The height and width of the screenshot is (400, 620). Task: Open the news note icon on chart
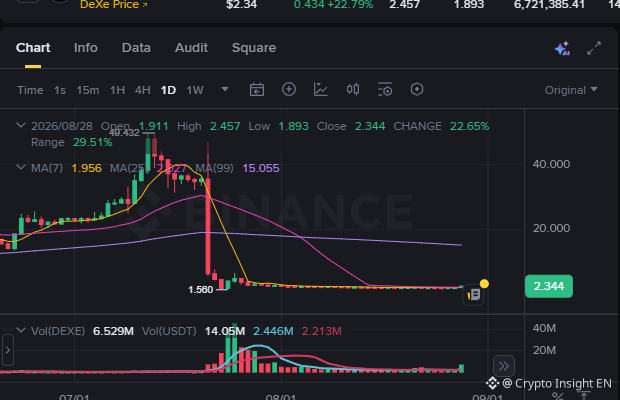(473, 294)
